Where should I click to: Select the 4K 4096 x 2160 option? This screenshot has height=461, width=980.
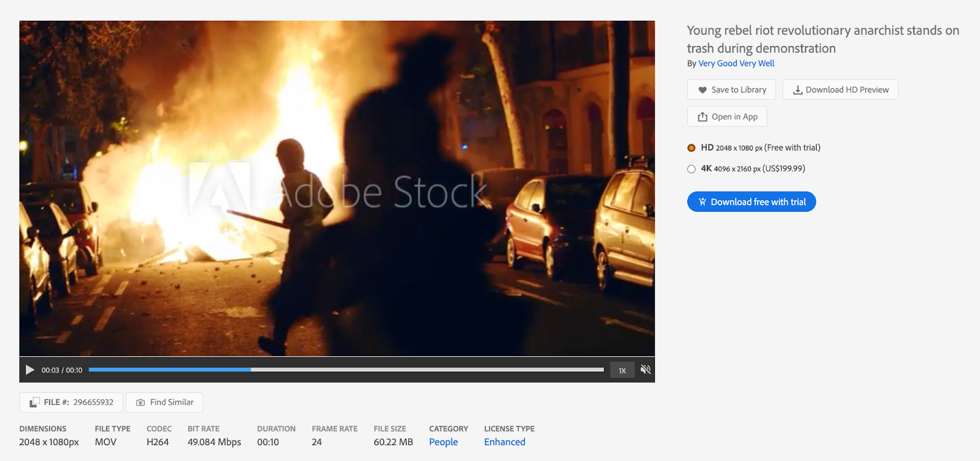692,169
